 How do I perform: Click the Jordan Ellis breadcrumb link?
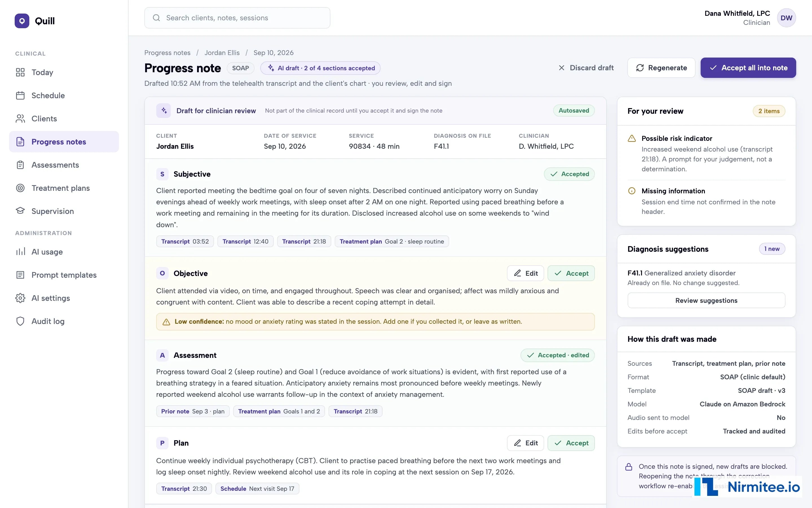click(222, 53)
